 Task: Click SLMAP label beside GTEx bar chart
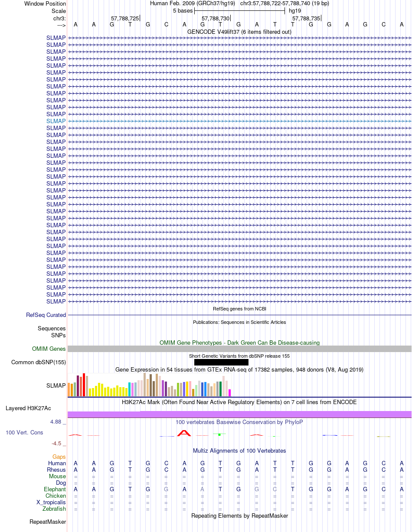pyautogui.click(x=56, y=385)
